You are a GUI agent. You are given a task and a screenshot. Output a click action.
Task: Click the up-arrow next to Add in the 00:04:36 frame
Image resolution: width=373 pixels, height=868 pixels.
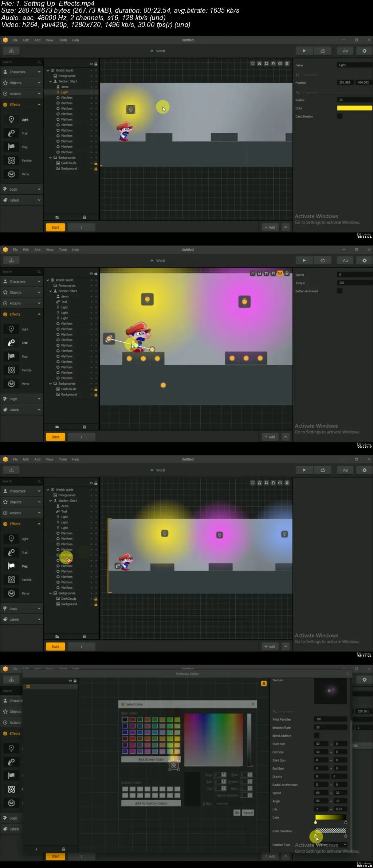point(286,227)
